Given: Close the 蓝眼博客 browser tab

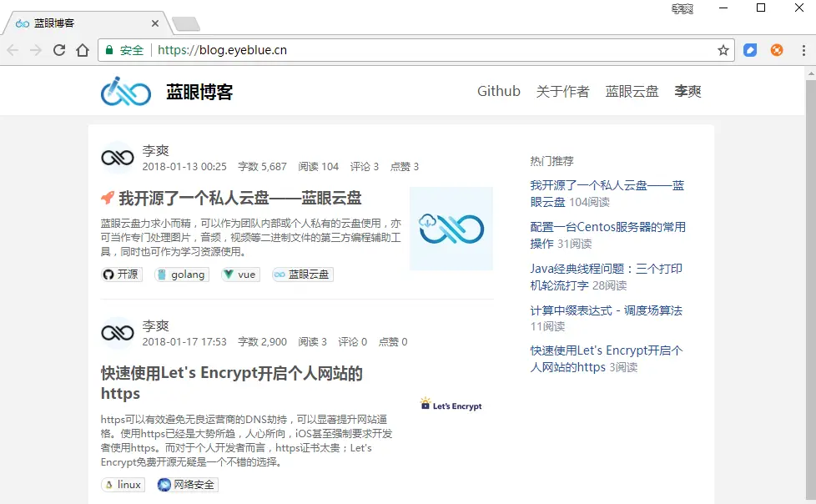Looking at the screenshot, I should coord(155,23).
